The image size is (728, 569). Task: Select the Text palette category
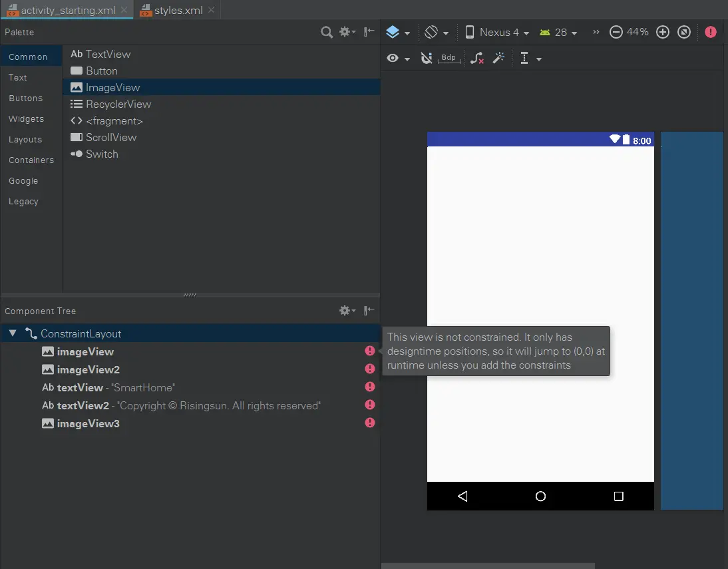tap(31, 77)
